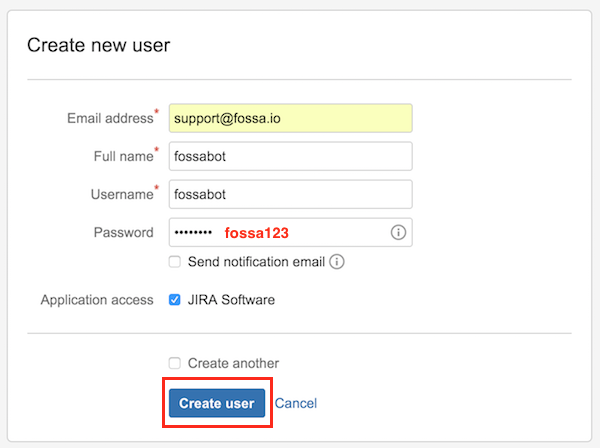Viewport: 600px width, 448px height.
Task: Click into the Full name field
Action: (x=290, y=156)
